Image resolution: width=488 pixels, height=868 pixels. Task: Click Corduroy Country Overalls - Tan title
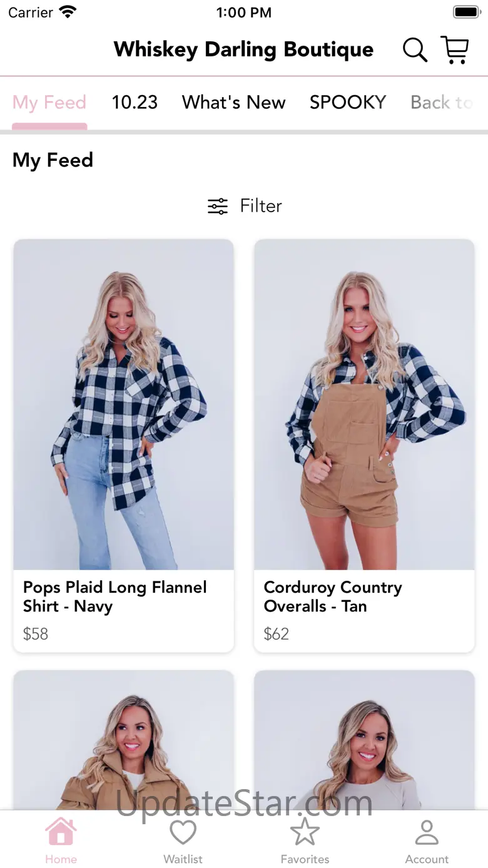[333, 596]
